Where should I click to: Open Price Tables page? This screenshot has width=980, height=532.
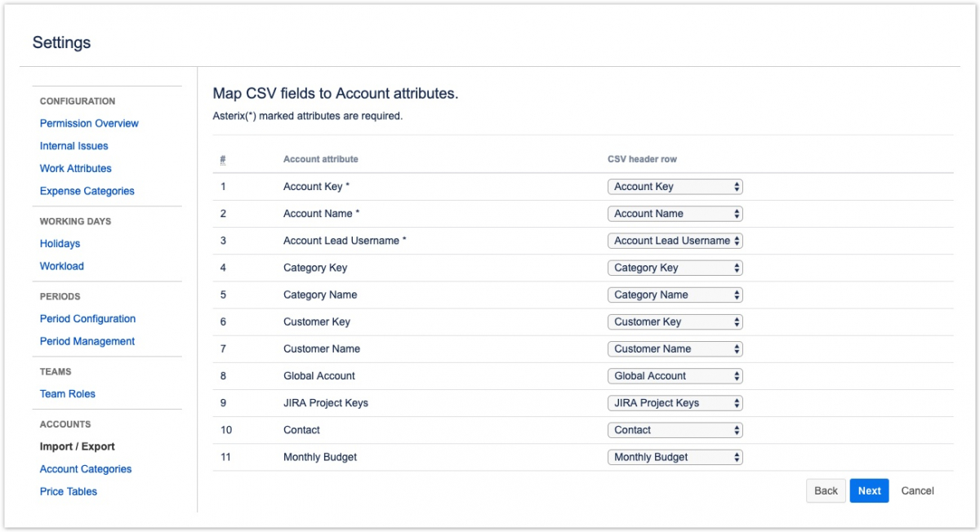tap(68, 491)
